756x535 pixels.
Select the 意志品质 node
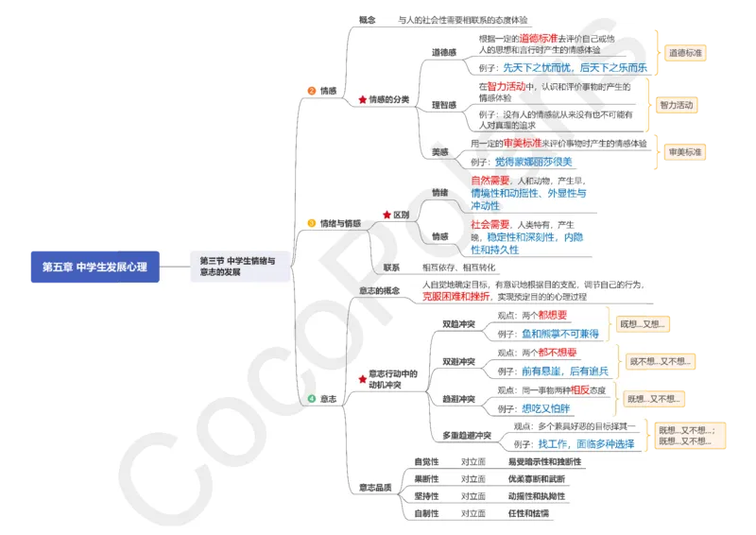pos(375,487)
